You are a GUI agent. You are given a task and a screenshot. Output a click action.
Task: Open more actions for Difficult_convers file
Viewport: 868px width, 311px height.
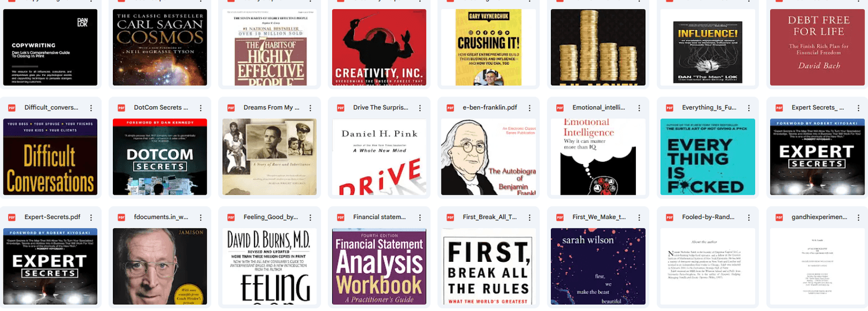(91, 108)
